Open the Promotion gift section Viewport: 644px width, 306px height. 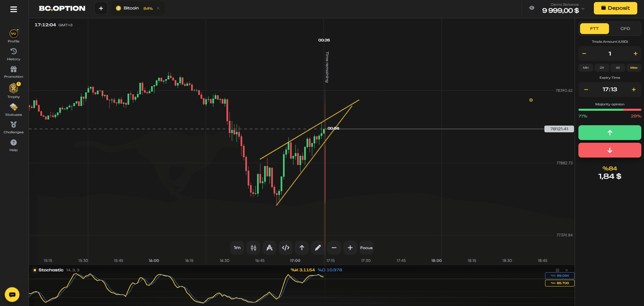coord(13,72)
